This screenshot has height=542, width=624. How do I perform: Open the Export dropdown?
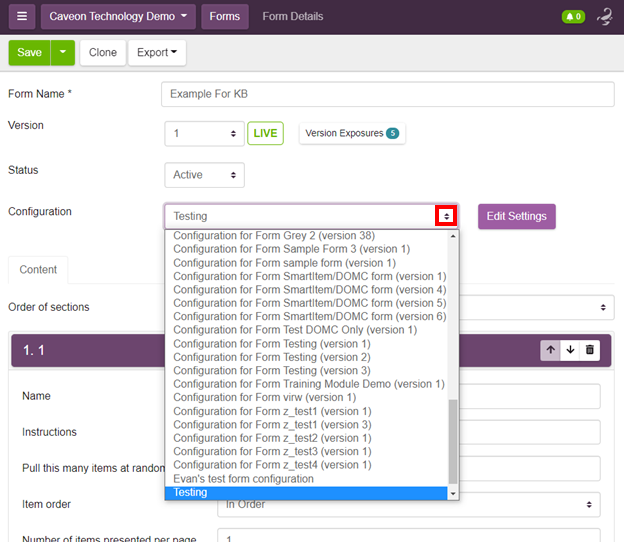click(157, 52)
